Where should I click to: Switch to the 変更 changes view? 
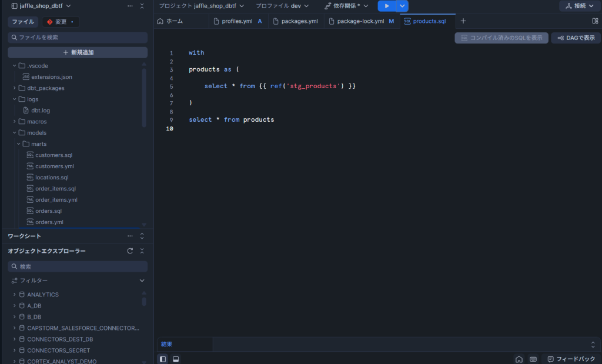[61, 22]
